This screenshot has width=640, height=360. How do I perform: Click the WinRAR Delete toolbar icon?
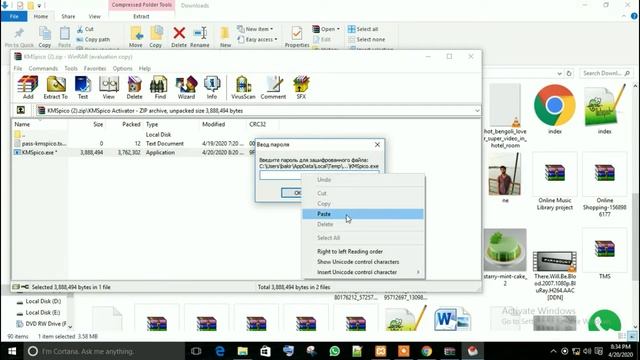click(134, 87)
